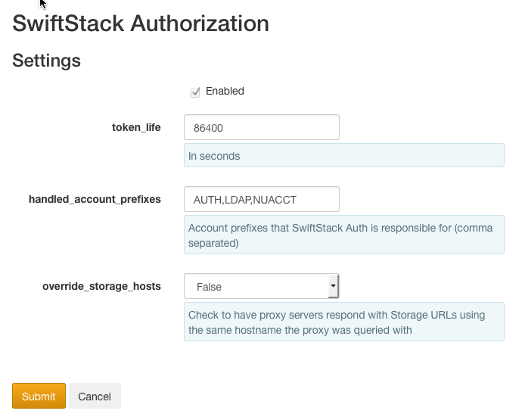Click the 'In seconds' help text
Image resolution: width=522 pixels, height=420 pixels.
344,155
